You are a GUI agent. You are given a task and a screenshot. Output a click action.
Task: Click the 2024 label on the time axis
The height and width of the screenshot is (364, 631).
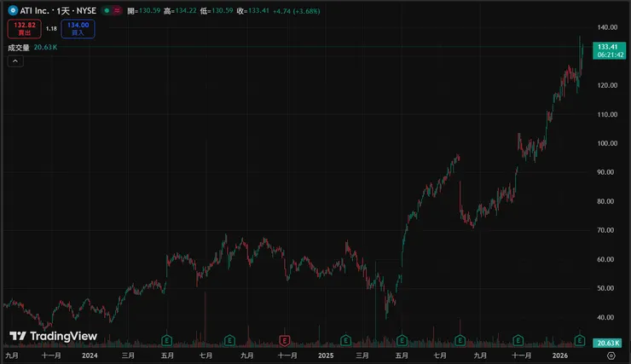(90, 355)
